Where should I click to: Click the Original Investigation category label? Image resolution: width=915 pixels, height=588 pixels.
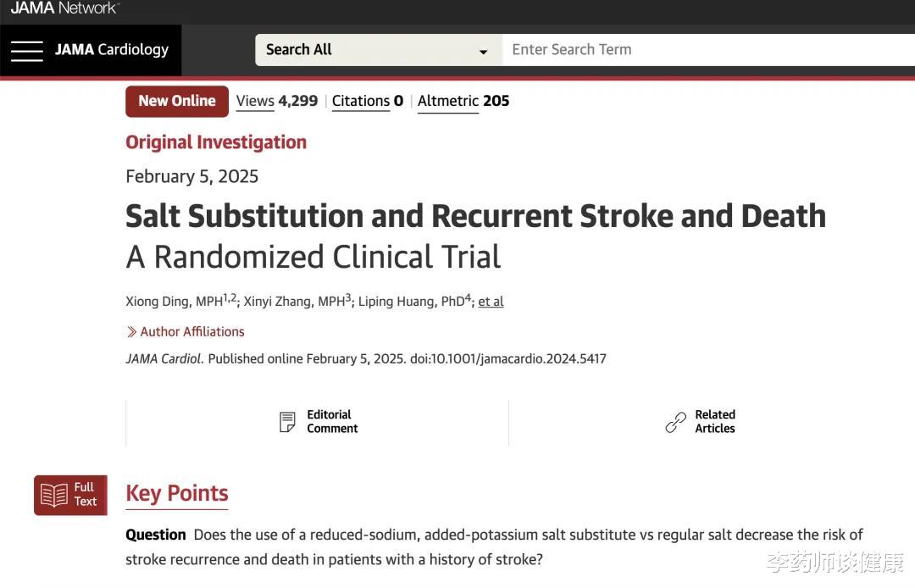[x=216, y=142]
